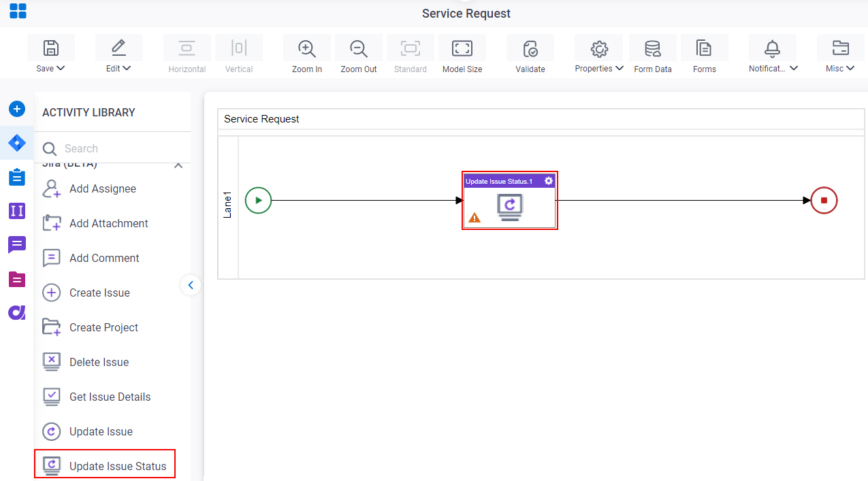Open Properties gear icon
The height and width of the screenshot is (481, 868).
pyautogui.click(x=599, y=48)
